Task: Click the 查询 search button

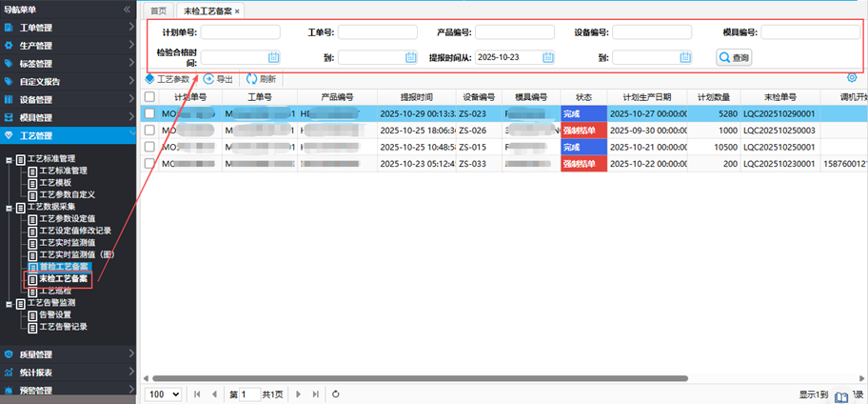Action: (x=734, y=57)
